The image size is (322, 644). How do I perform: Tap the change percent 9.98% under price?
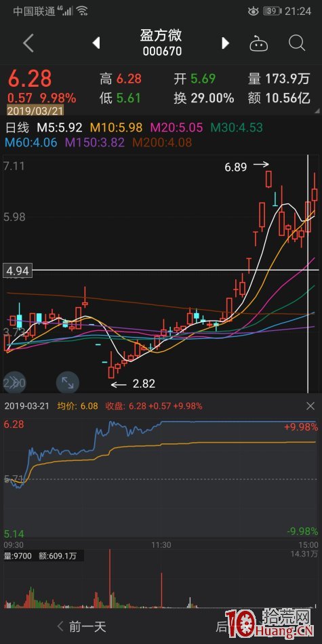point(58,98)
